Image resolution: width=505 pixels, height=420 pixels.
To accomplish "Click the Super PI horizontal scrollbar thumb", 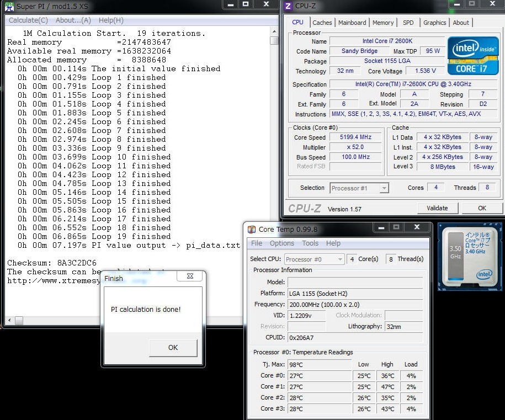I will tap(19, 320).
